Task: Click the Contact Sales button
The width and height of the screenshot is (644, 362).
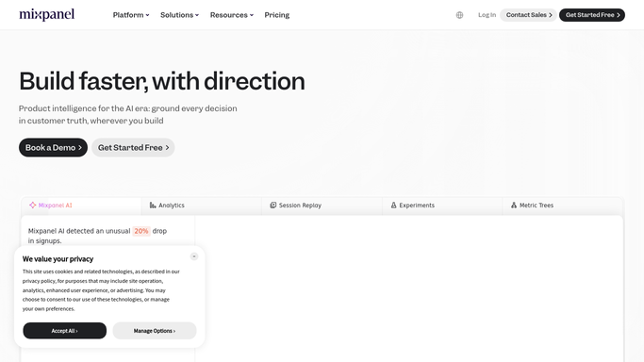Action: (x=529, y=15)
